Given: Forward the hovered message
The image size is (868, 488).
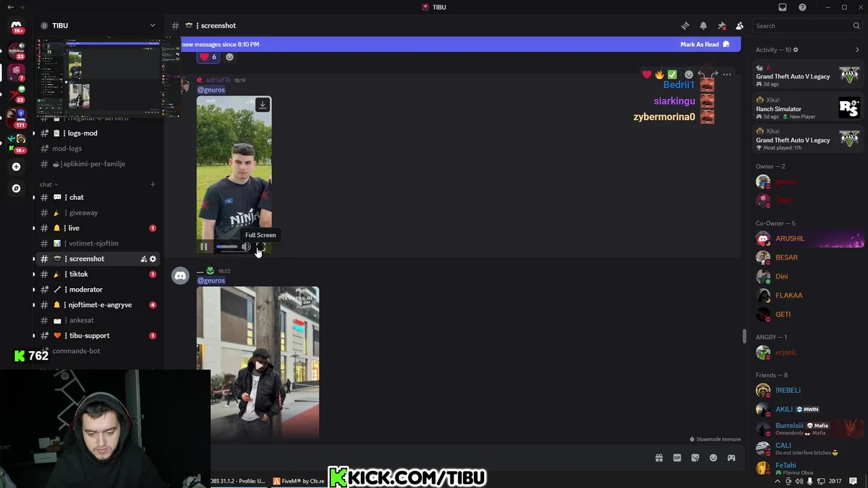Looking at the screenshot, I should [x=714, y=75].
